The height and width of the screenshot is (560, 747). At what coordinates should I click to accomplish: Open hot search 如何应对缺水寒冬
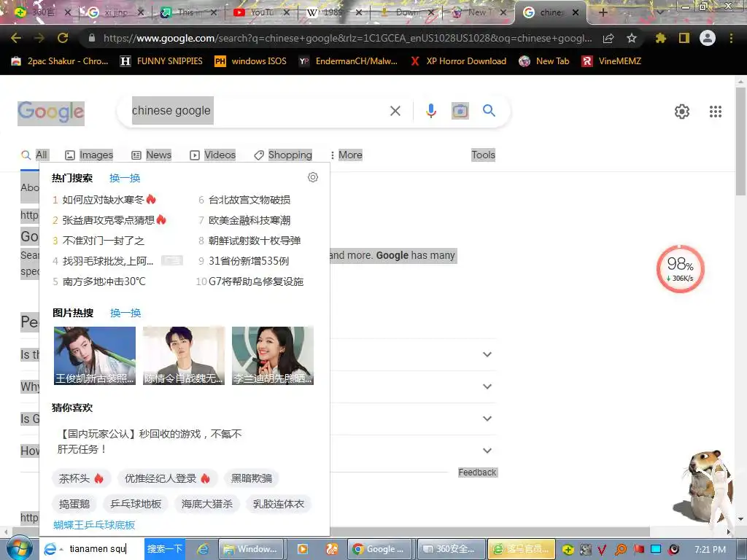pos(104,200)
